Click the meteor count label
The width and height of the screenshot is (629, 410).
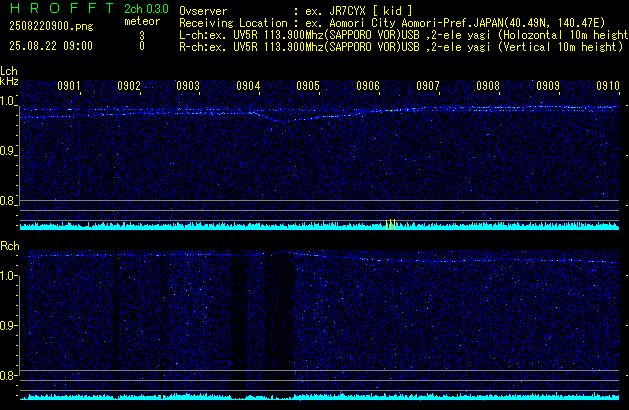[142, 21]
